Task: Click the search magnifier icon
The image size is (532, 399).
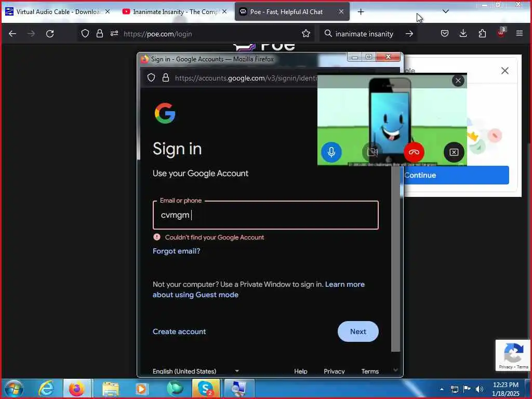Action: (328, 33)
